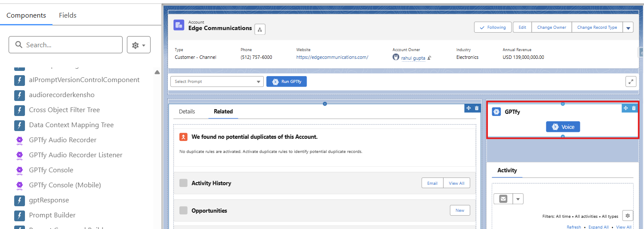Click the change owner icon beside rahul gupta
This screenshot has height=229, width=644.
click(429, 58)
